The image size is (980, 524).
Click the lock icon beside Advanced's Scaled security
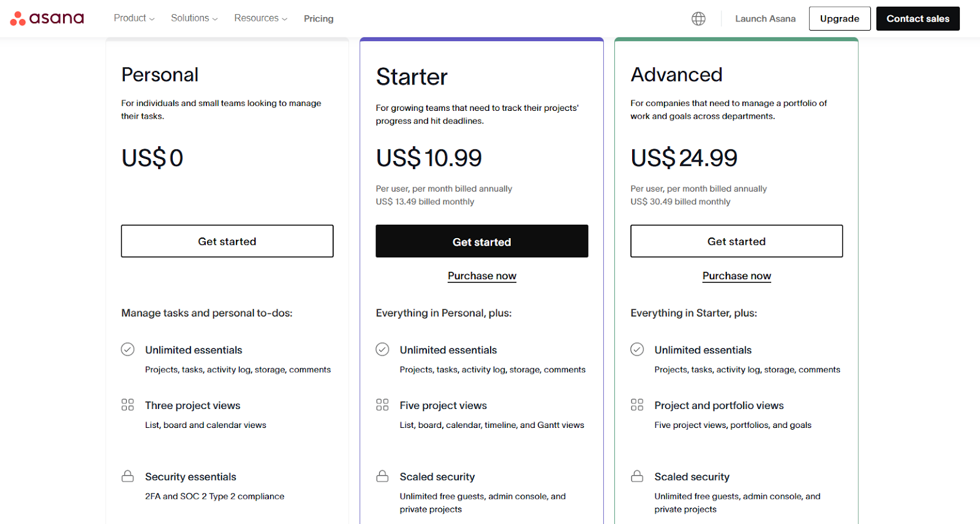(637, 476)
